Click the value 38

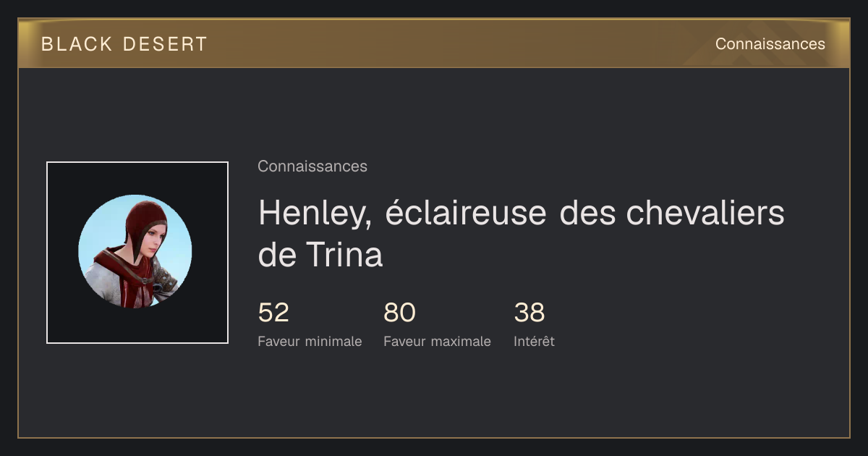(x=529, y=313)
